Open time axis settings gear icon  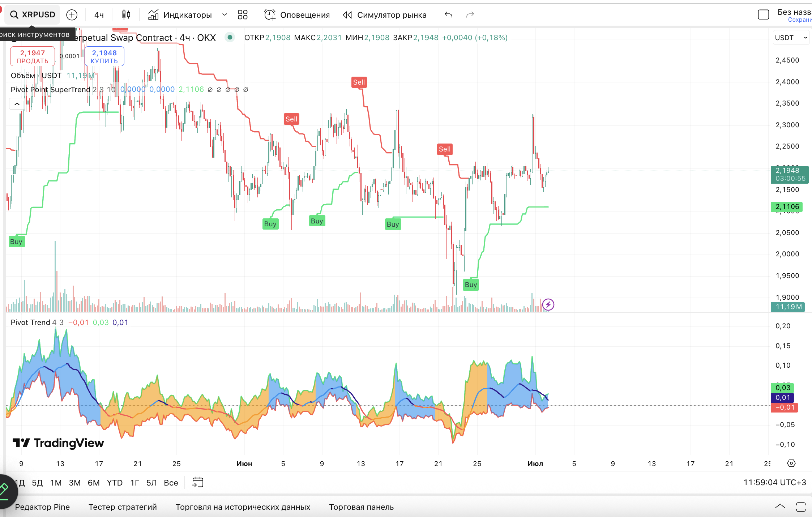(x=791, y=463)
